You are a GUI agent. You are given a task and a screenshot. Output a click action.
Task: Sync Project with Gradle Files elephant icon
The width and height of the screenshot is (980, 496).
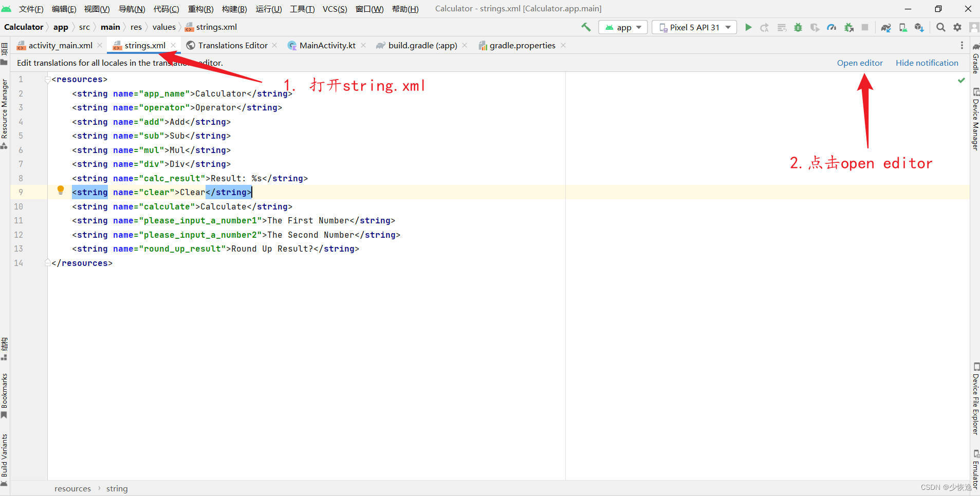(886, 27)
